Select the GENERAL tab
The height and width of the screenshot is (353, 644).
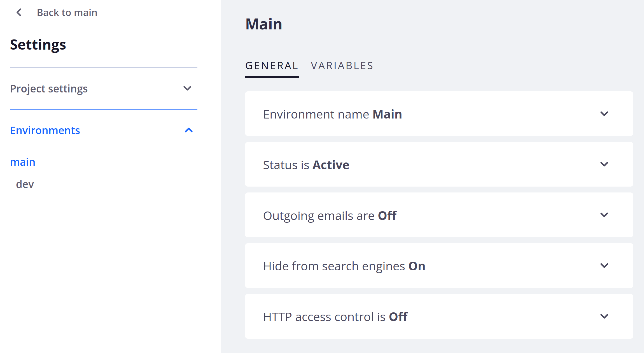coord(272,66)
